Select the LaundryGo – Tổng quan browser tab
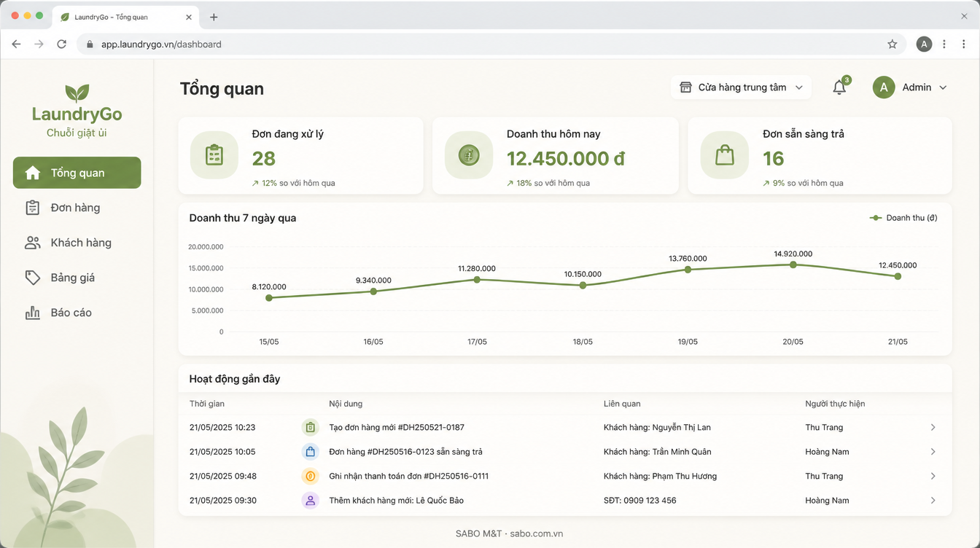 tap(125, 17)
